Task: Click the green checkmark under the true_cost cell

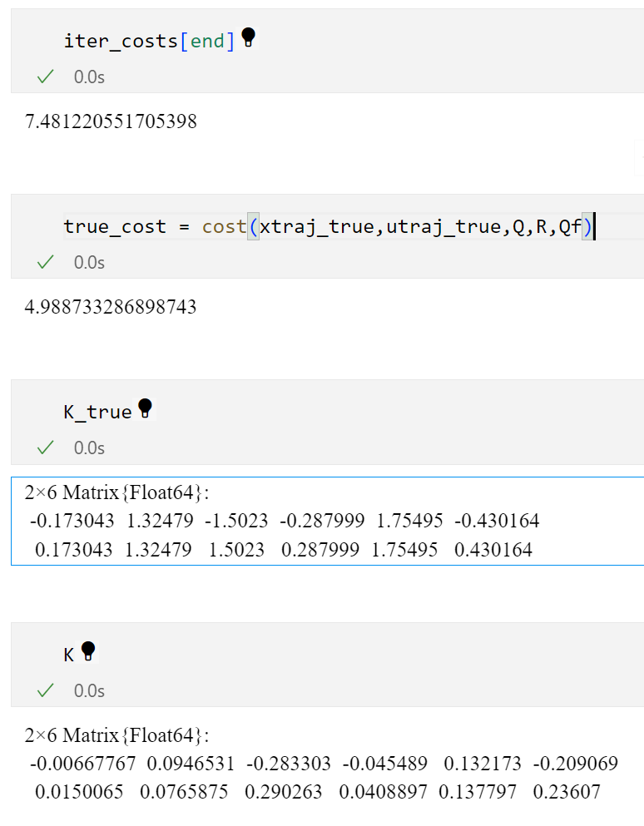Action: (46, 263)
